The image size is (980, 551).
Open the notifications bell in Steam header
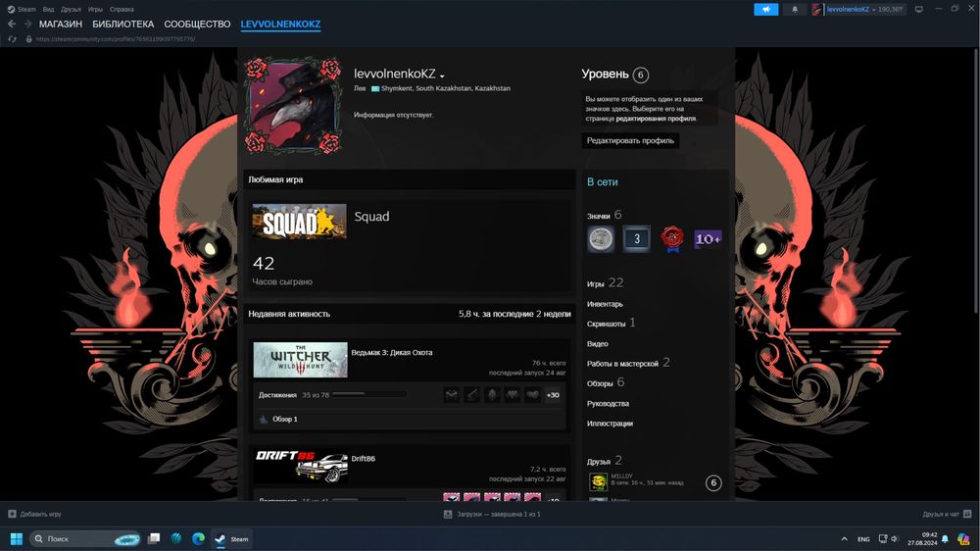pyautogui.click(x=795, y=10)
